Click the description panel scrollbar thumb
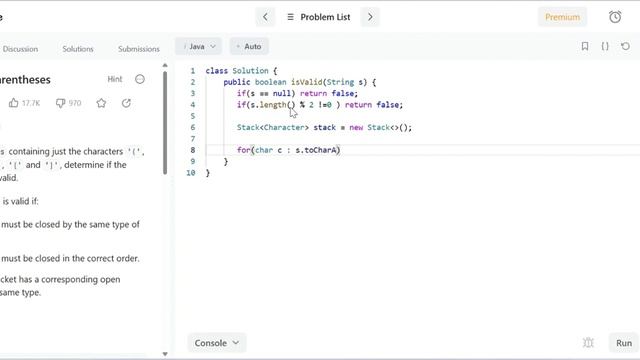The image size is (640, 360). [165, 122]
